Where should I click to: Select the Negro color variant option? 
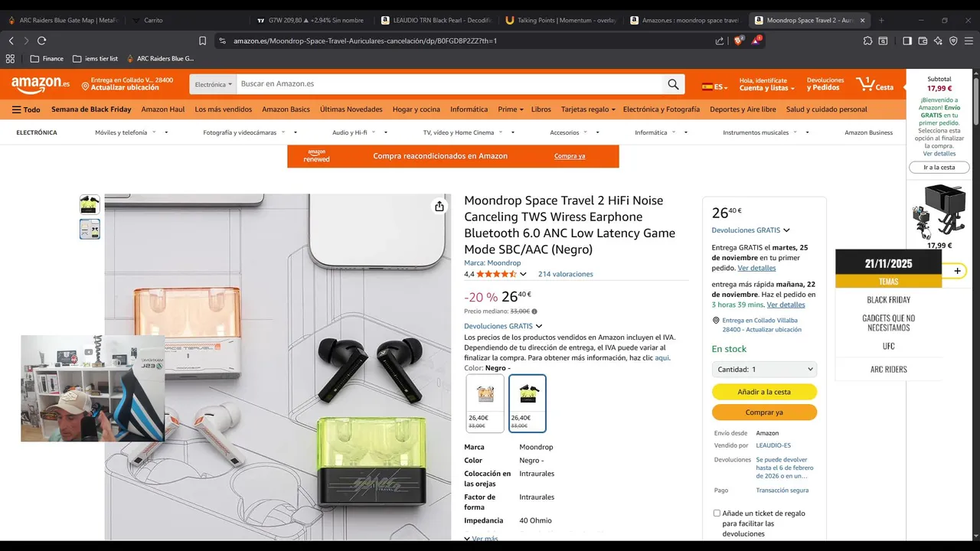528,403
